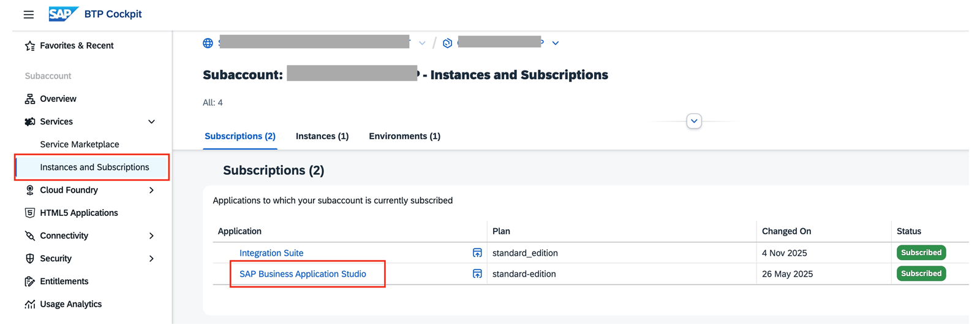
Task: Expand the Security submenu
Action: tap(151, 258)
